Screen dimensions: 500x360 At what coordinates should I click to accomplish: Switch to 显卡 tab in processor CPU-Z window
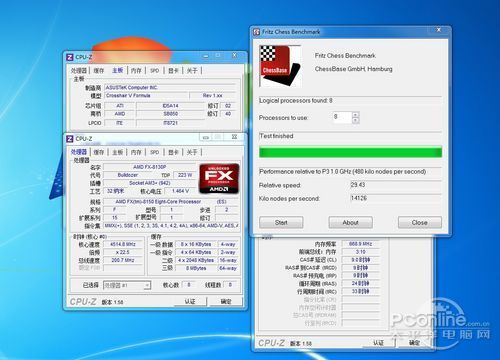tap(173, 152)
